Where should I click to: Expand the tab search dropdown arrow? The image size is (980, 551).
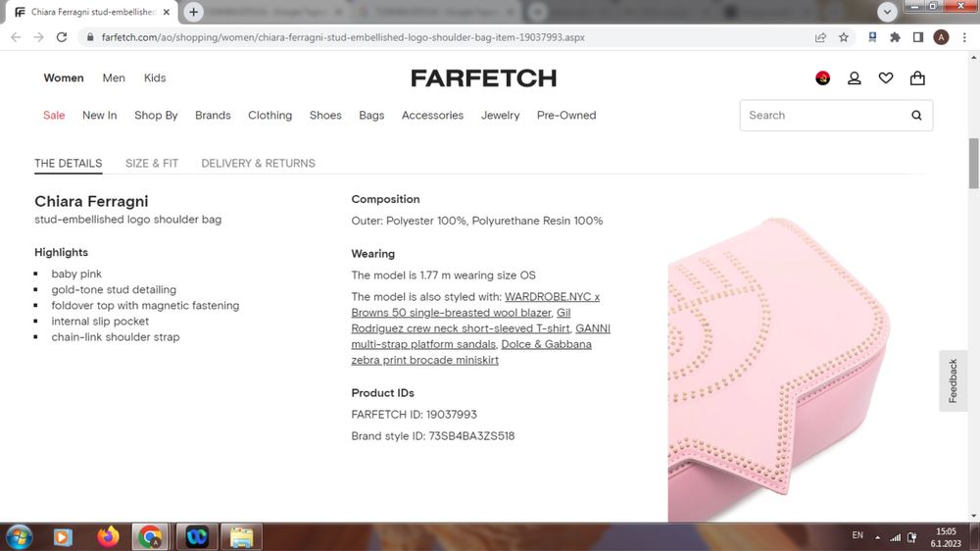pos(887,11)
